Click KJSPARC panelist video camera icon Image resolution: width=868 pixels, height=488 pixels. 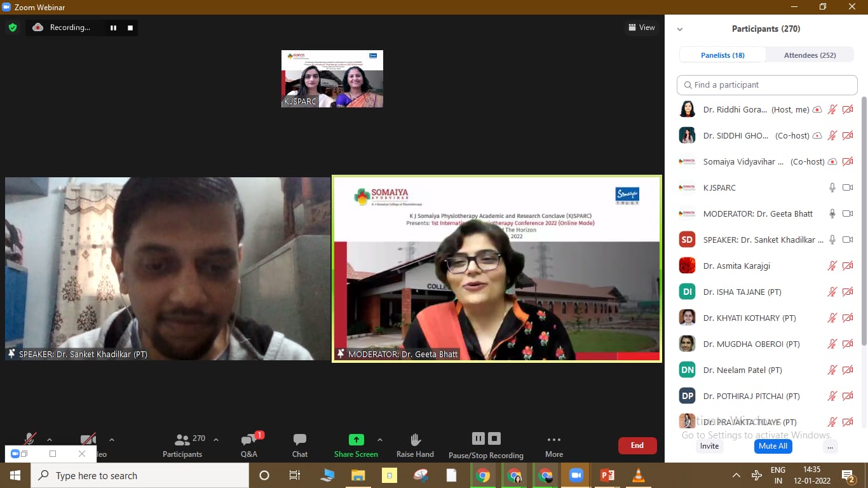point(848,187)
